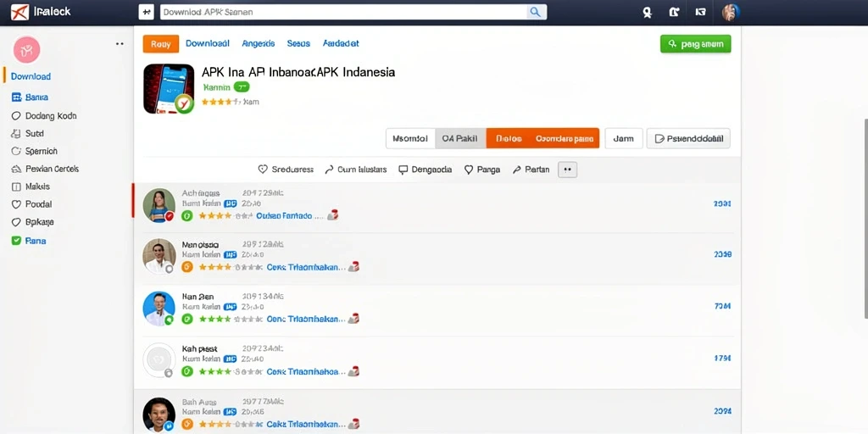Click the Kah pkskt placeholder avatar
Image resolution: width=868 pixels, height=434 pixels.
click(159, 359)
